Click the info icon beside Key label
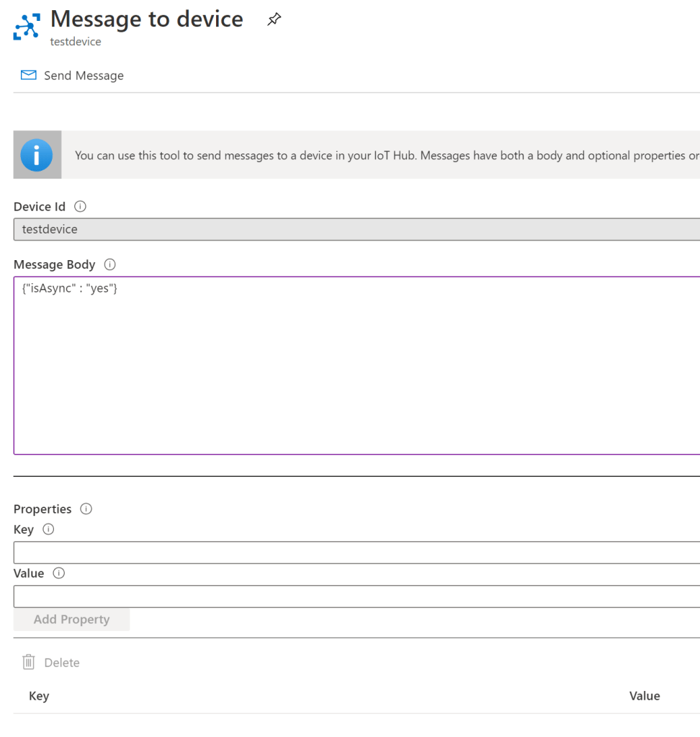Image resolution: width=700 pixels, height=737 pixels. [x=48, y=530]
